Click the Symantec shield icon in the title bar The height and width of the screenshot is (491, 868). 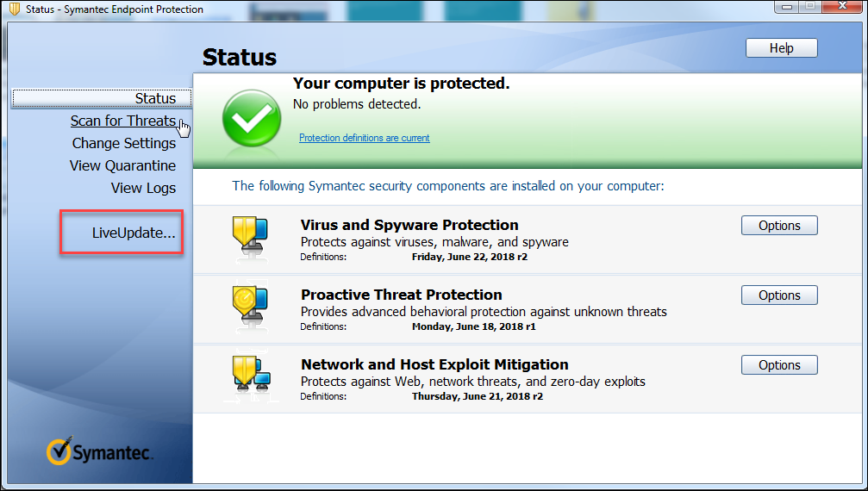[14, 9]
